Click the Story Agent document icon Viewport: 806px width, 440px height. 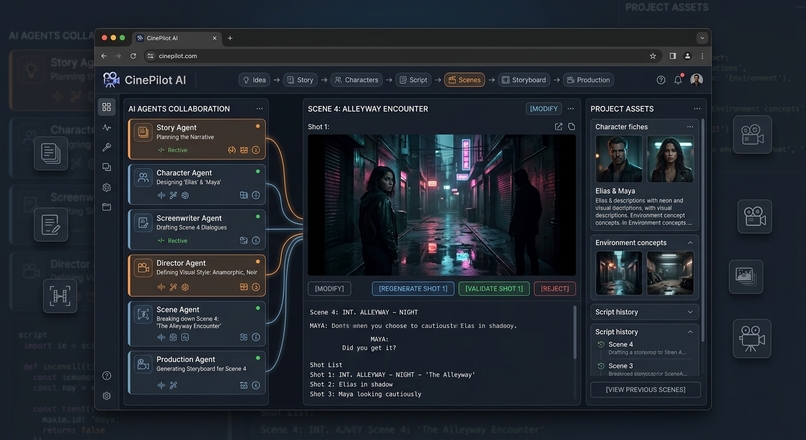[x=143, y=133]
